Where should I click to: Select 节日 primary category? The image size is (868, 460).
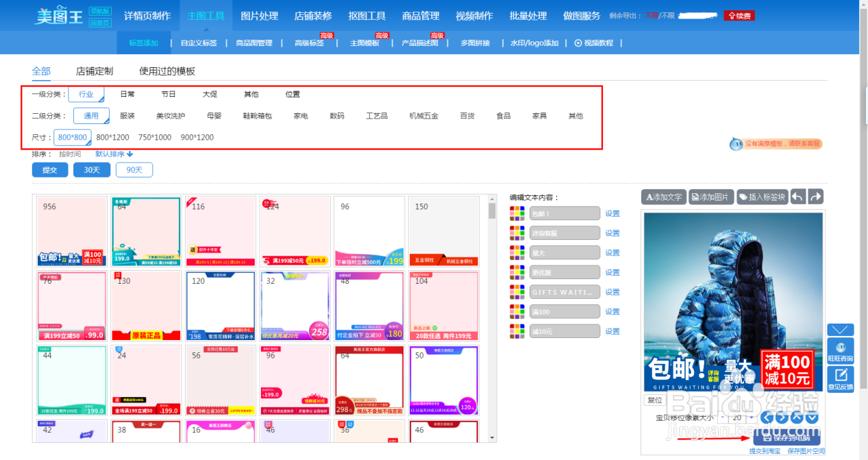pos(169,94)
